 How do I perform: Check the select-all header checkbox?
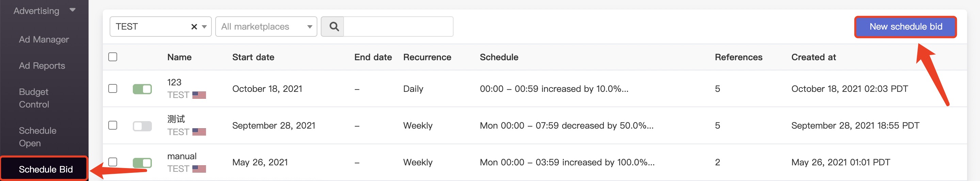(x=113, y=57)
